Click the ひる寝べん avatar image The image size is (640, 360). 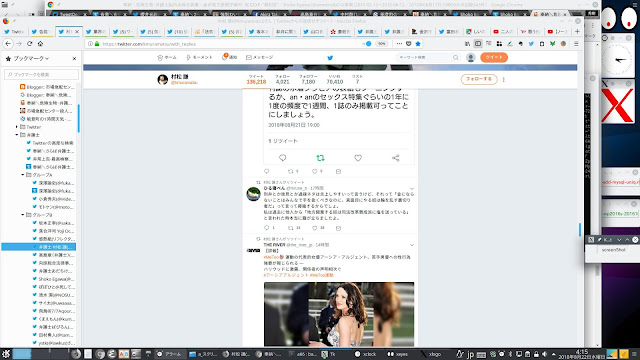(253, 194)
